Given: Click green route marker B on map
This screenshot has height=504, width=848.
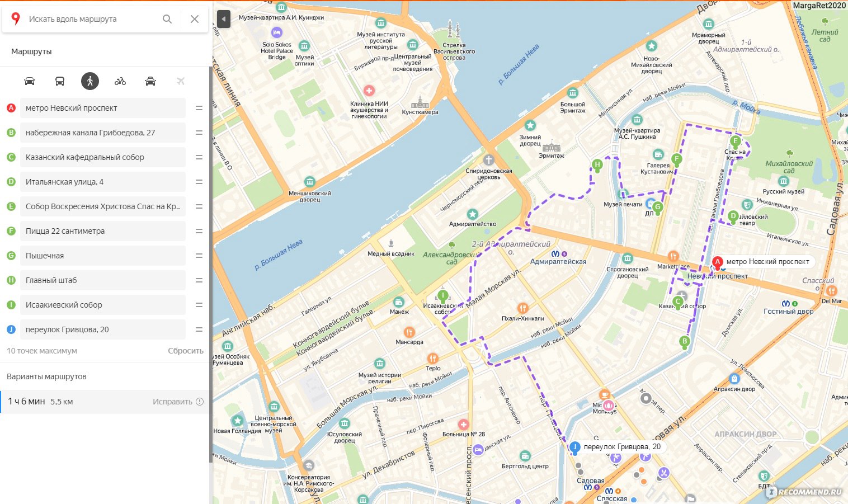Looking at the screenshot, I should coord(685,342).
